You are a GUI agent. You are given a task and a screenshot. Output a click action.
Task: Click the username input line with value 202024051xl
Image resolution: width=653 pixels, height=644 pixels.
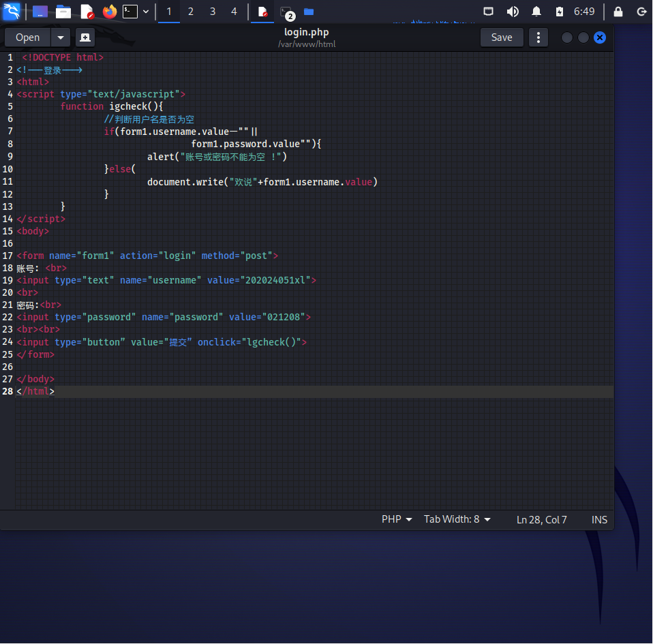[x=166, y=280]
